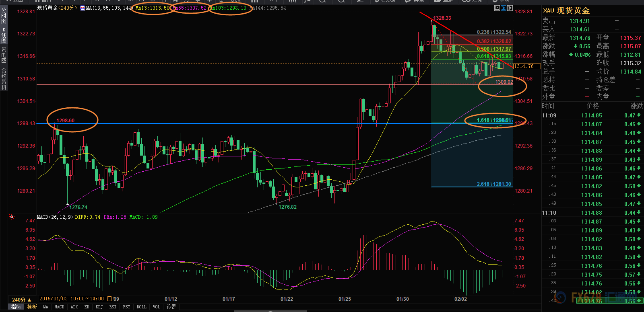
Task: Select the 模板 tab at bottom
Action: (x=32, y=307)
